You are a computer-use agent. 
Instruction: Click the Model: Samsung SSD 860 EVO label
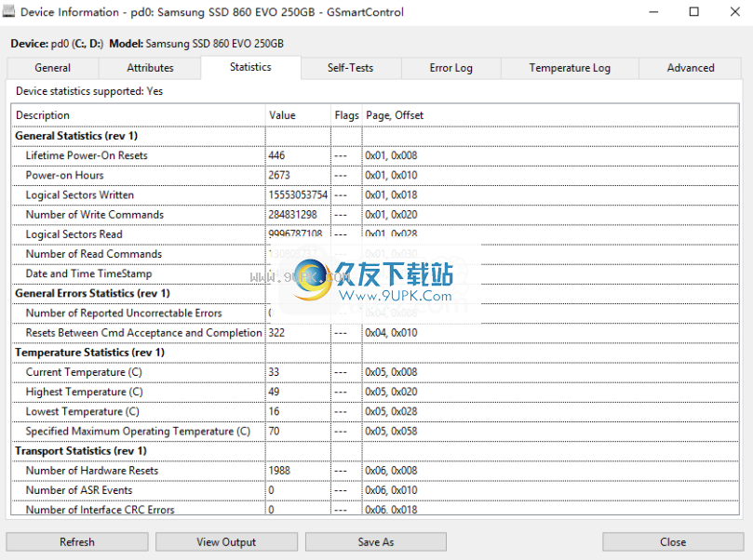tap(196, 44)
